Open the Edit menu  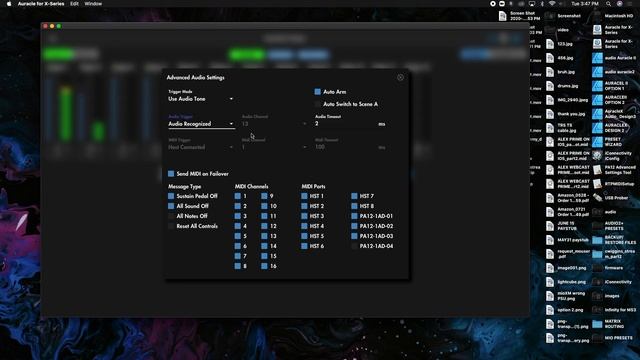74,4
